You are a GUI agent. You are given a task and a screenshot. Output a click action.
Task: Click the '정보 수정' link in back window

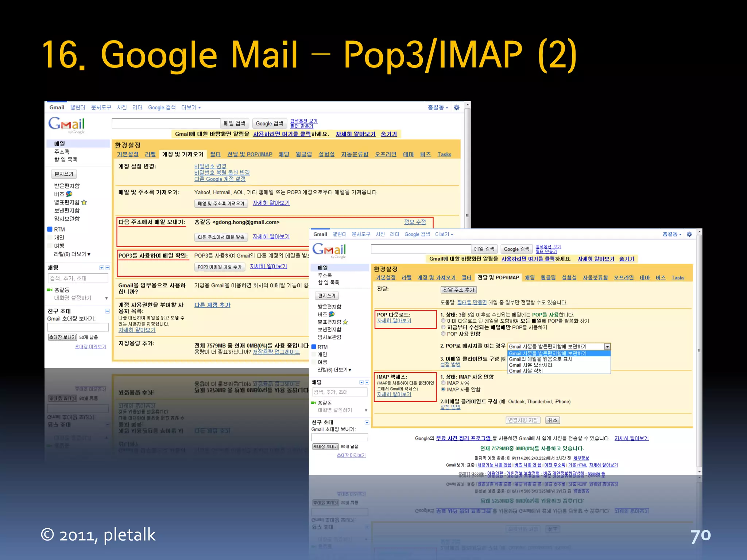415,222
